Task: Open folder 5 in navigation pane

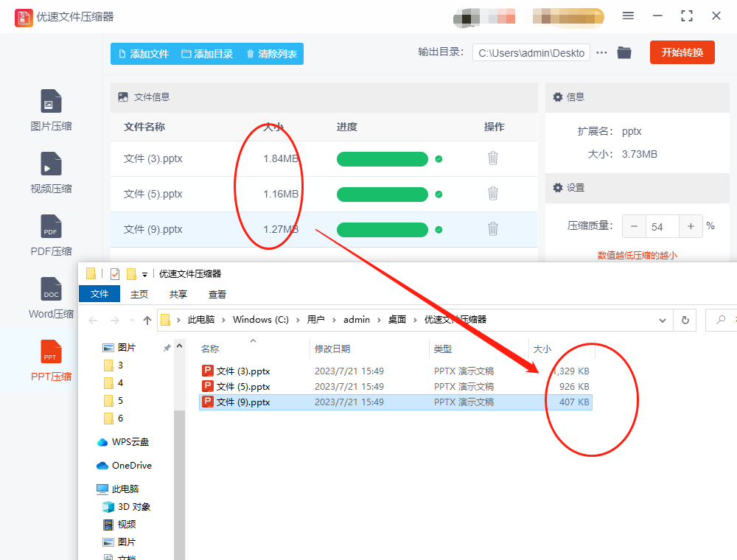Action: (x=113, y=400)
